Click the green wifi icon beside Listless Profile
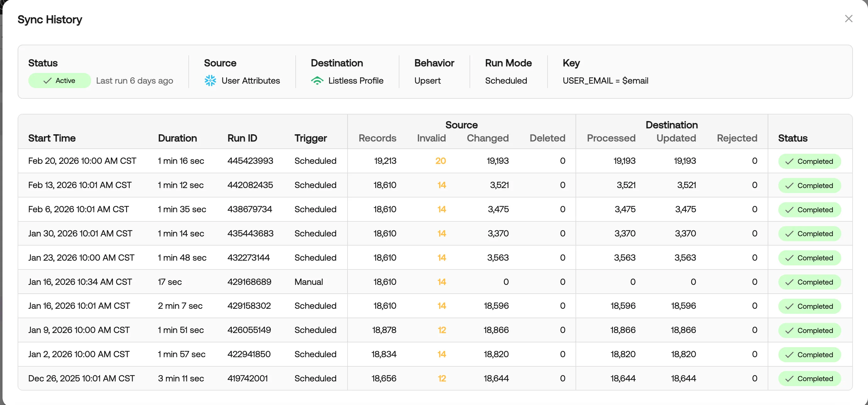 [317, 80]
